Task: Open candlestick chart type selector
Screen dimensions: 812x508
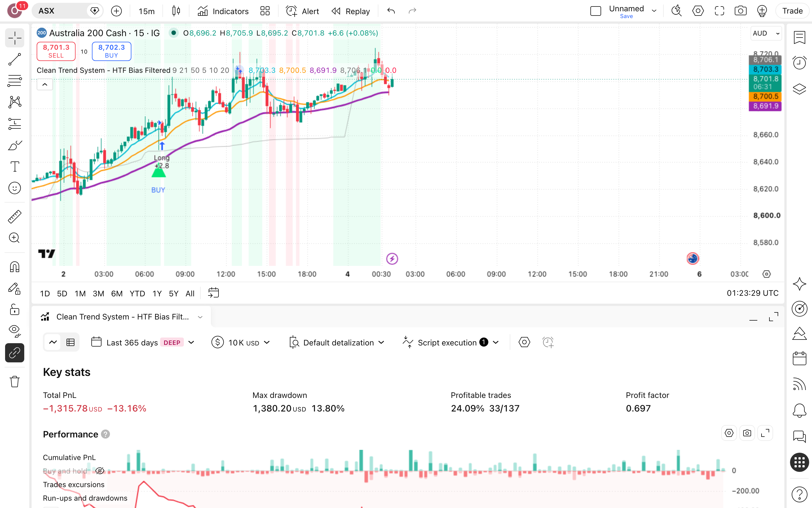Action: pyautogui.click(x=176, y=11)
